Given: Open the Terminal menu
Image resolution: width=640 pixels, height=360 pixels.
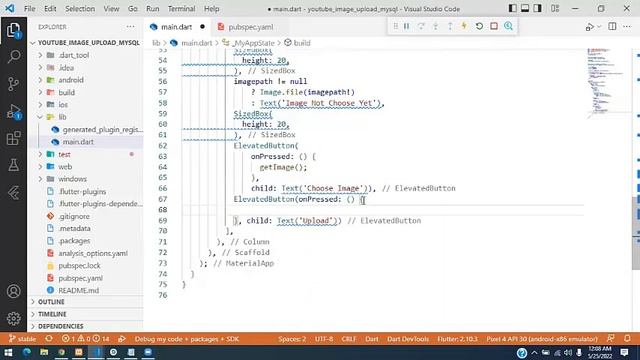Looking at the screenshot, I should pos(182,9).
